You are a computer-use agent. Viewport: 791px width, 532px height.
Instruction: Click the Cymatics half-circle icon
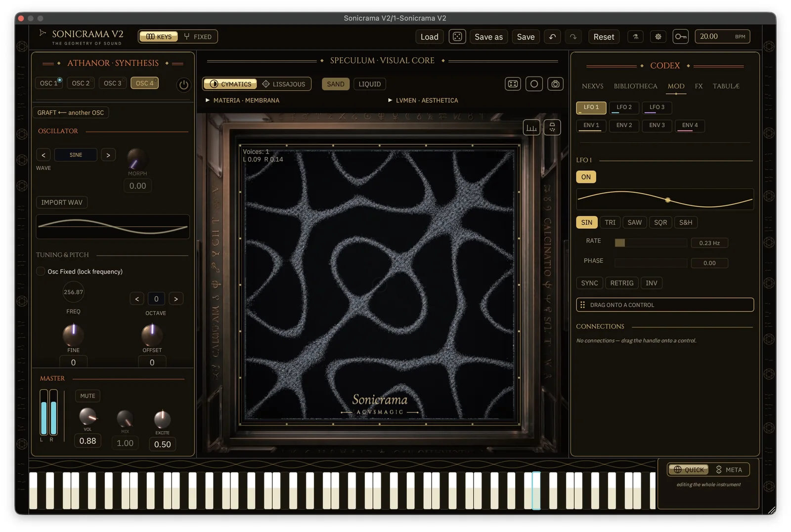[214, 84]
